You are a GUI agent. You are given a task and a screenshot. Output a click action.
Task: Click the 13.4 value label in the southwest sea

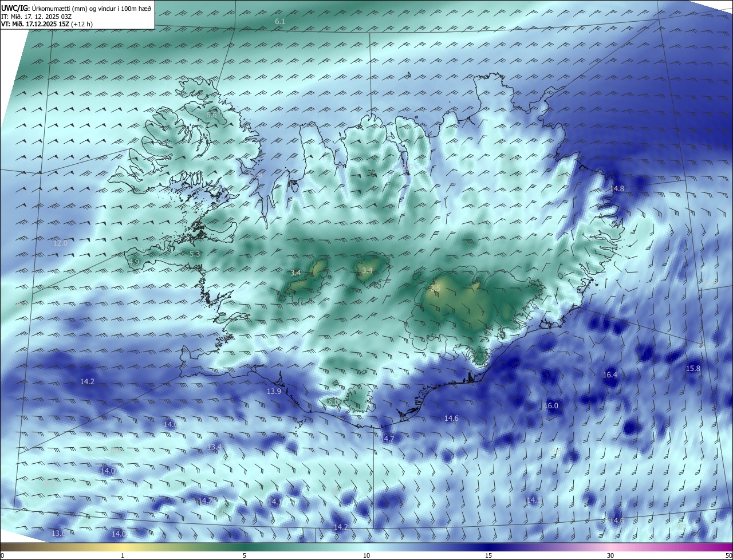pyautogui.click(x=214, y=447)
